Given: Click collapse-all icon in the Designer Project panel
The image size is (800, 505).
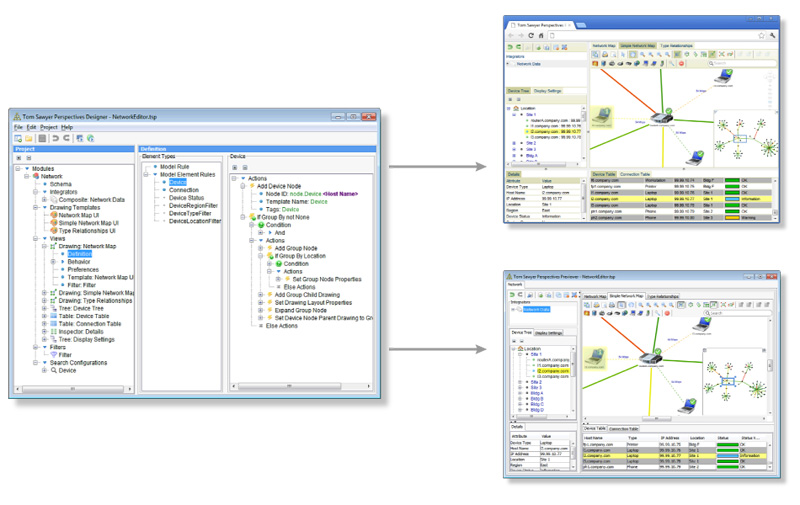Looking at the screenshot, I should coord(29,158).
